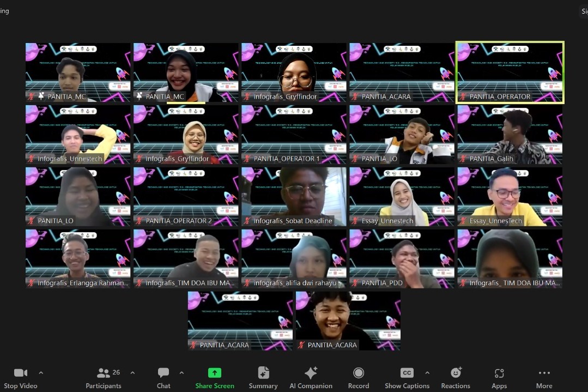This screenshot has height=392, width=588.
Task: Click the green Share Screen icon
Action: (x=215, y=373)
